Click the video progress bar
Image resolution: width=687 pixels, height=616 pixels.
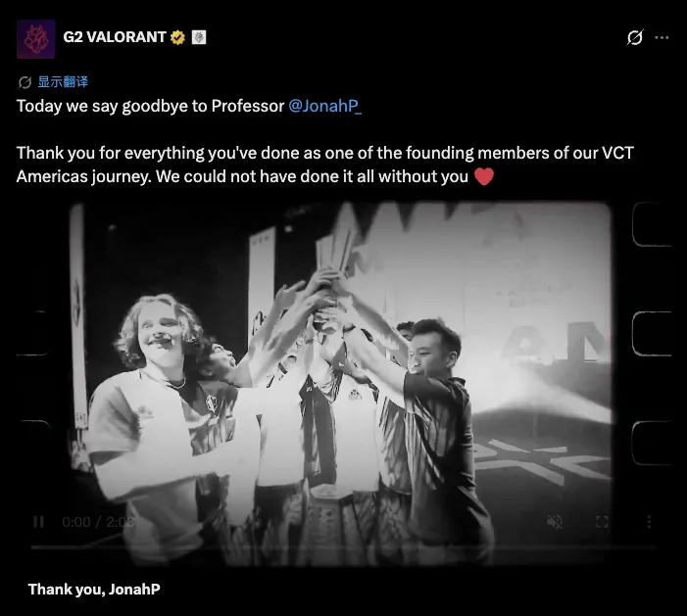(x=343, y=547)
